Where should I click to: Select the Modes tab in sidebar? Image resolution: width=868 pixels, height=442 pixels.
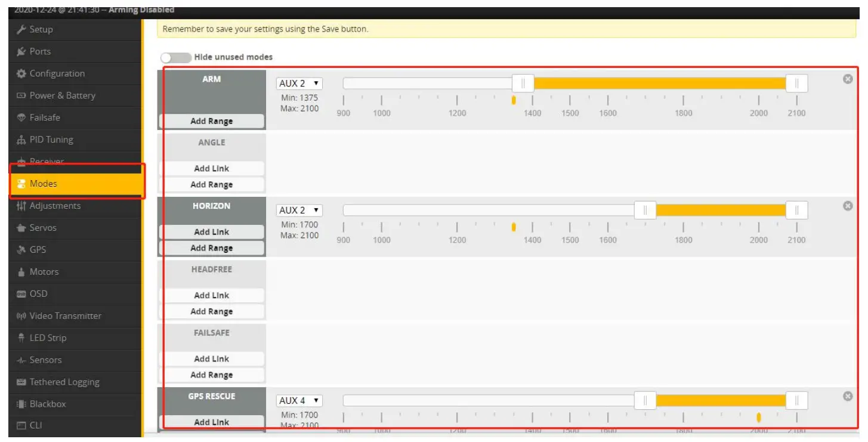[76, 184]
